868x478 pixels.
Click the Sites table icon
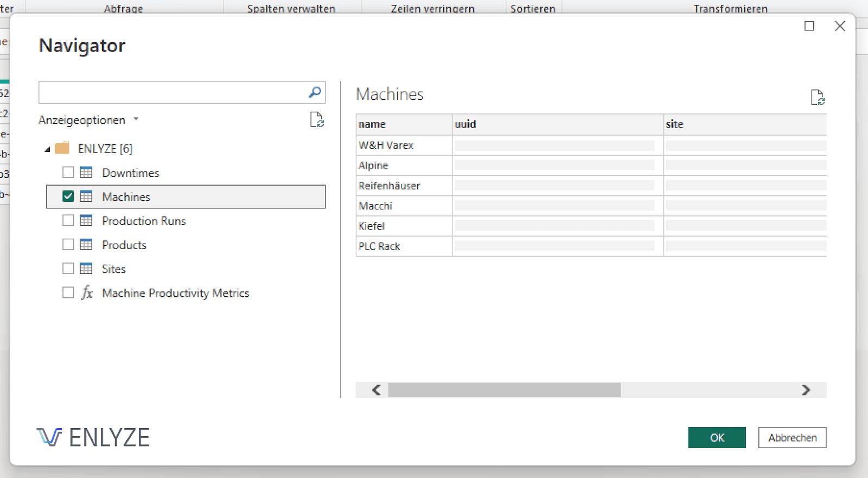click(86, 269)
